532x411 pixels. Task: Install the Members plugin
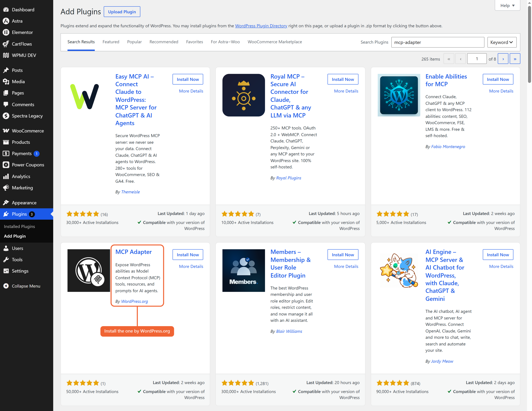pos(343,255)
